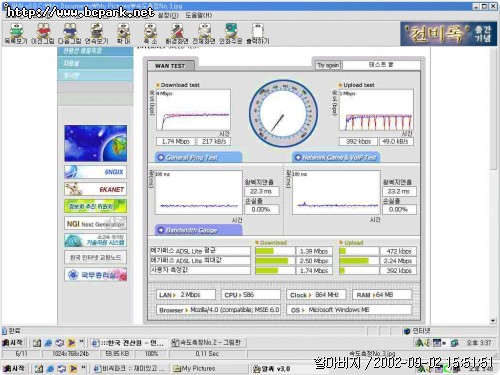Open the 한국 인터넷 교환노드 sidebar banner
This screenshot has width=500, height=375.
tap(96, 257)
